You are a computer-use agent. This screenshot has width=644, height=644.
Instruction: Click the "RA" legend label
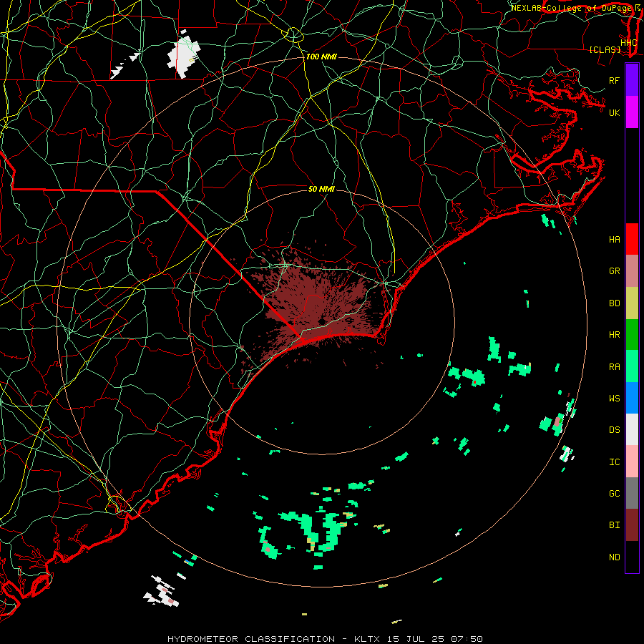[x=614, y=367]
